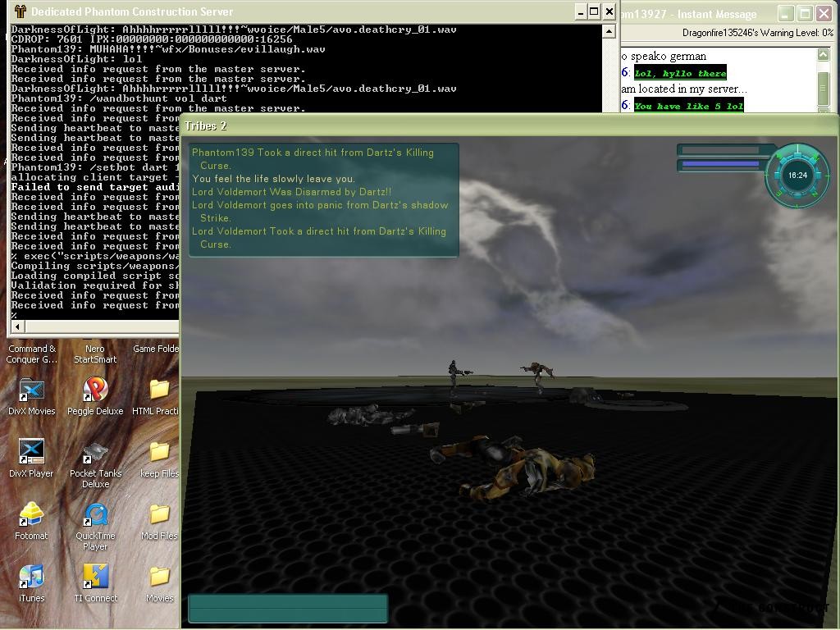Open the console window's system menu icon
This screenshot has width=840, height=630.
21,11
